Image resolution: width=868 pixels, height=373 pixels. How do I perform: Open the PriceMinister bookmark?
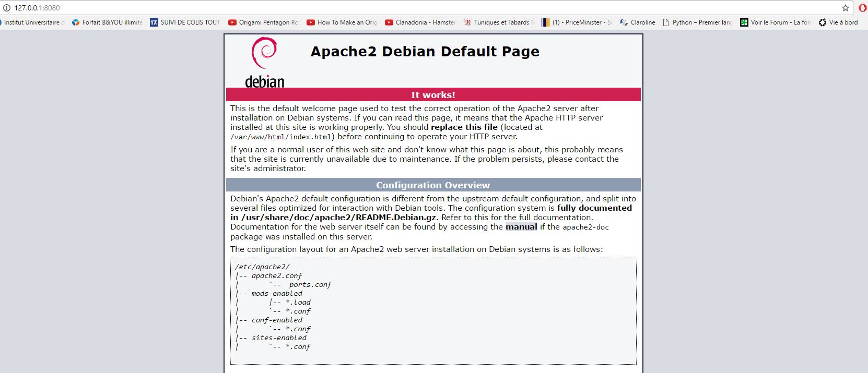click(x=577, y=22)
